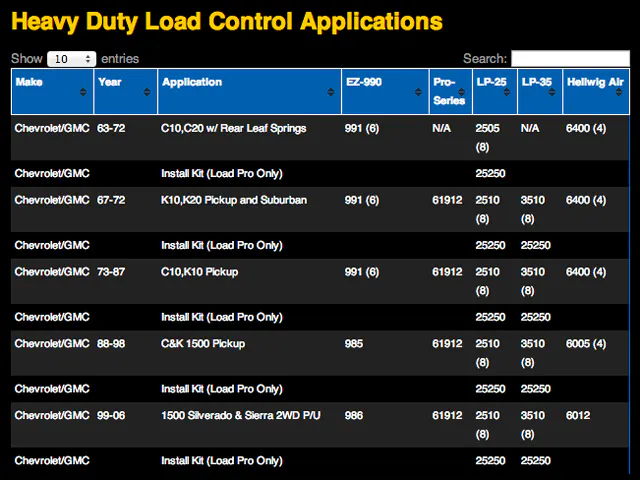Select the C&K 1500 Pickup entry

pos(203,344)
